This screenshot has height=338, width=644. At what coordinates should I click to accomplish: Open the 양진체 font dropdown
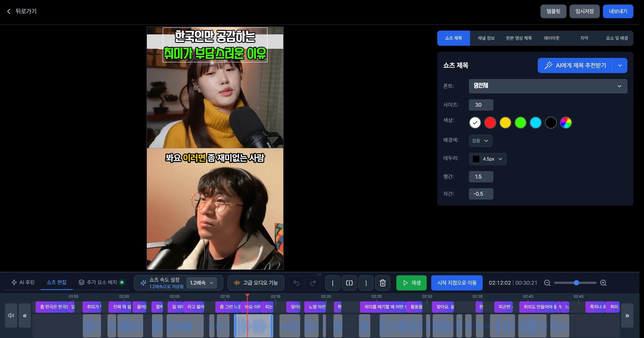click(548, 86)
